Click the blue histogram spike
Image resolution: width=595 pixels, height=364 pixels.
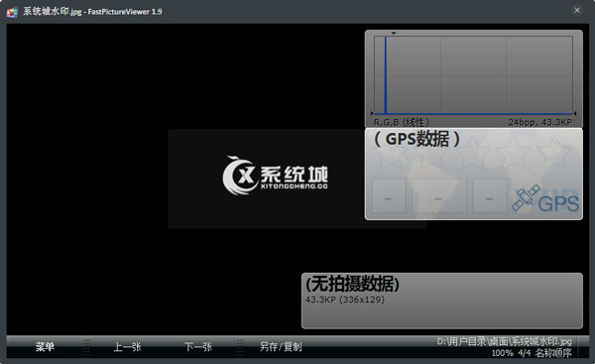[x=386, y=74]
